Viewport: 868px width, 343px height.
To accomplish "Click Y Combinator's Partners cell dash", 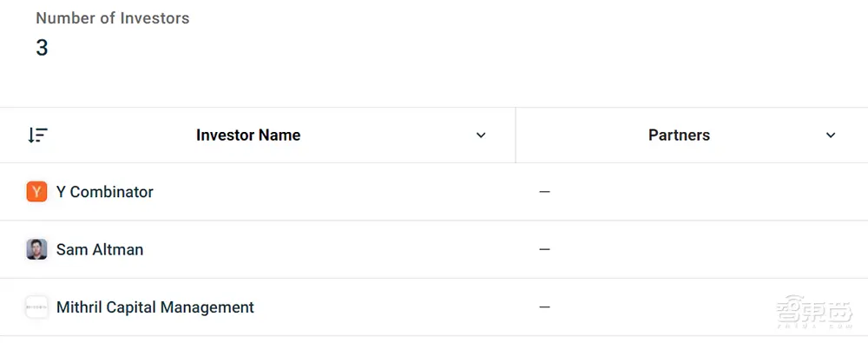I will click(x=545, y=192).
